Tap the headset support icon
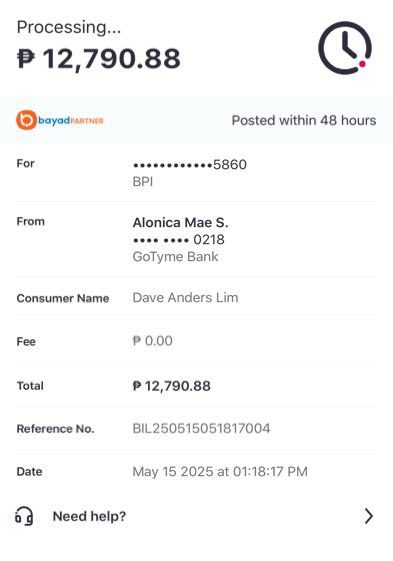This screenshot has width=393, height=561. [x=24, y=516]
